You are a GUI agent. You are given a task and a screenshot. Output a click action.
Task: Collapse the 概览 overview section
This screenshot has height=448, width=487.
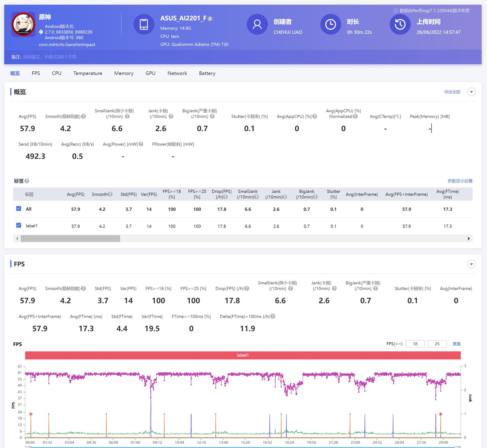click(471, 92)
